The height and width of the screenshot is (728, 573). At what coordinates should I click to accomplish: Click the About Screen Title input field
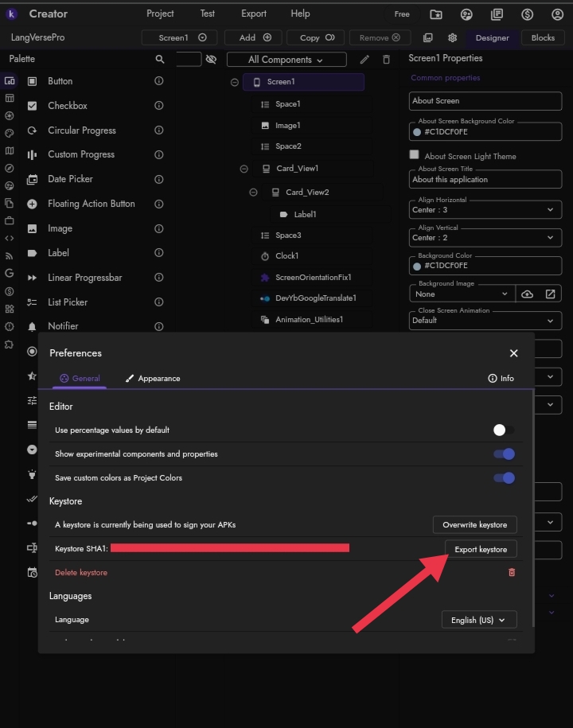[x=485, y=179]
